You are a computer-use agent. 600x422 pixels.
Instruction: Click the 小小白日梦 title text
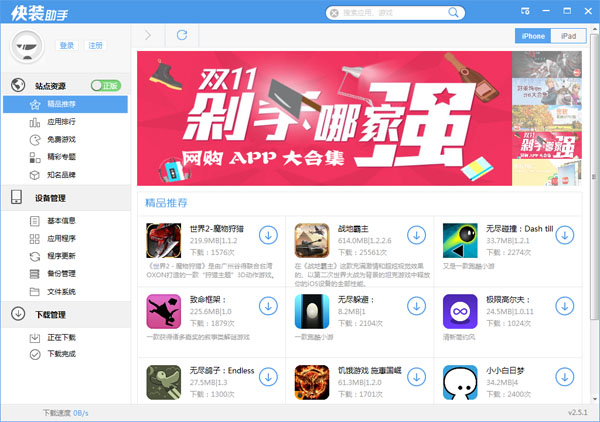tap(505, 371)
